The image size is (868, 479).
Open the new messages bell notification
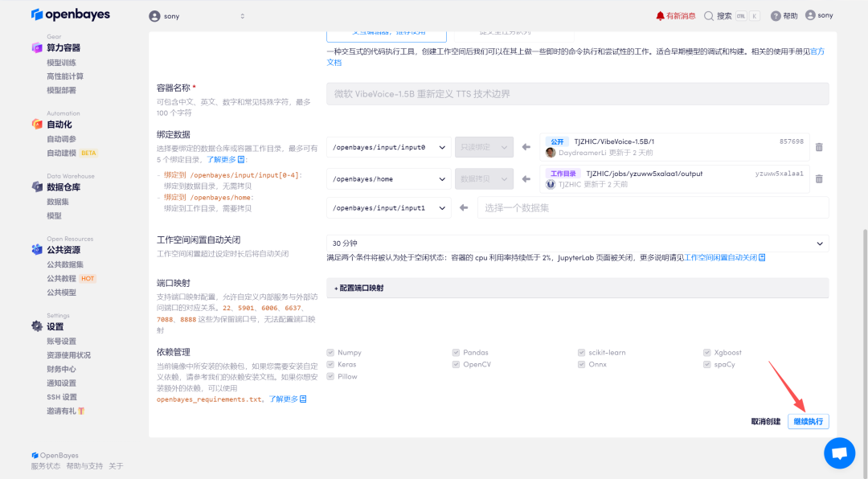click(x=661, y=15)
